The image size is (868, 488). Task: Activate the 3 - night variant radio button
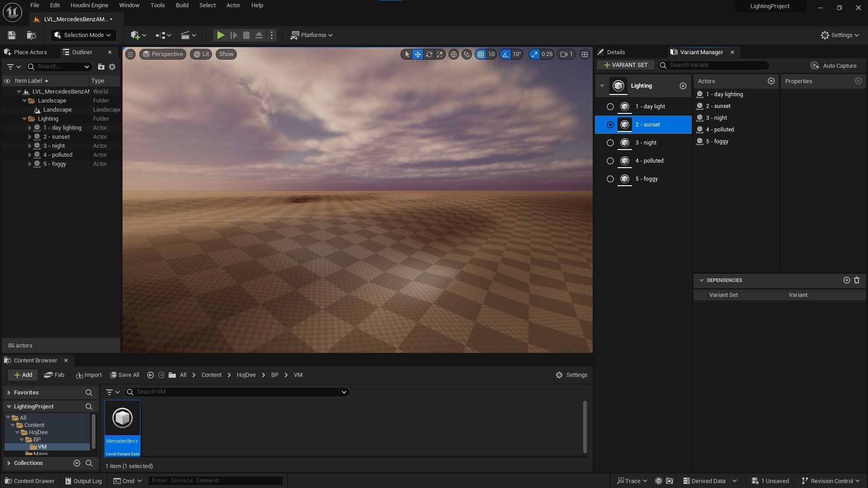[x=610, y=143]
